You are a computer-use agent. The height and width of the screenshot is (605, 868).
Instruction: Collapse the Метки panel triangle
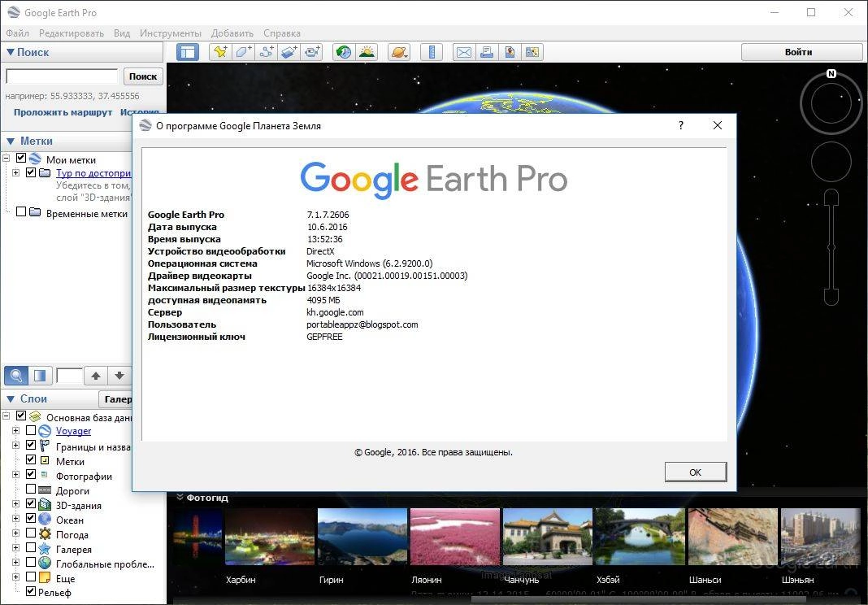(x=10, y=141)
